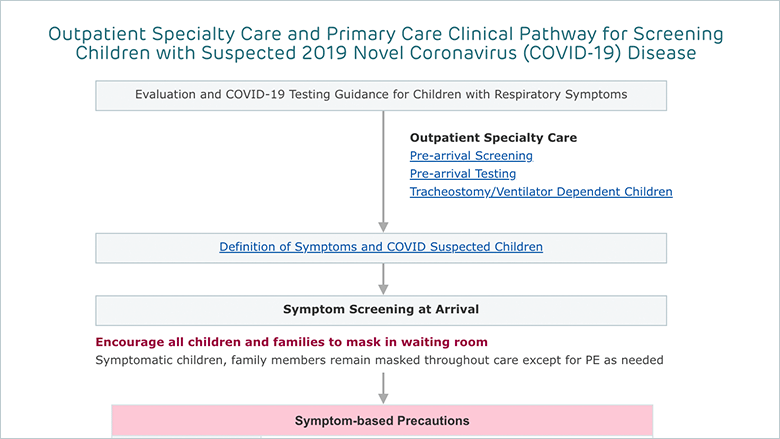Screen dimensions: 780x439
Task: Follow Tracheostomy/Ventilator Dependent Children link
Action: coord(541,191)
